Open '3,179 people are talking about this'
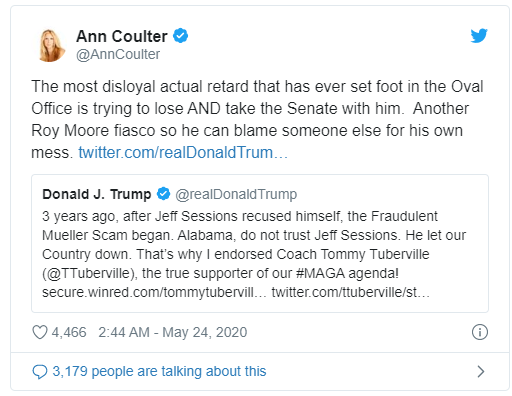 [159, 371]
